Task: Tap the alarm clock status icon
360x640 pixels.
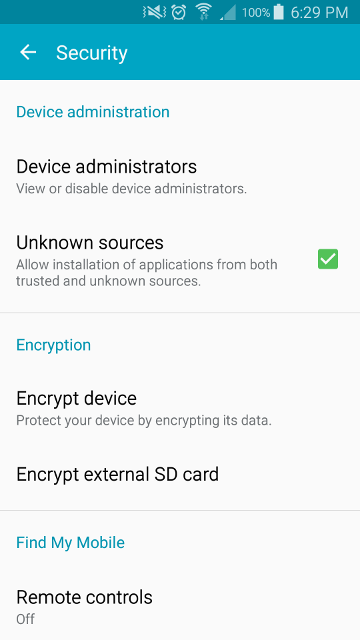Action: pos(179,12)
